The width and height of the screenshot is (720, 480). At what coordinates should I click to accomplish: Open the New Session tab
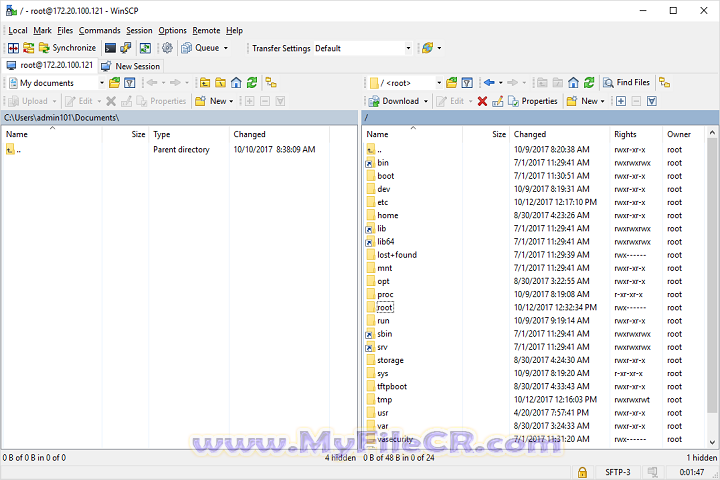click(x=131, y=66)
